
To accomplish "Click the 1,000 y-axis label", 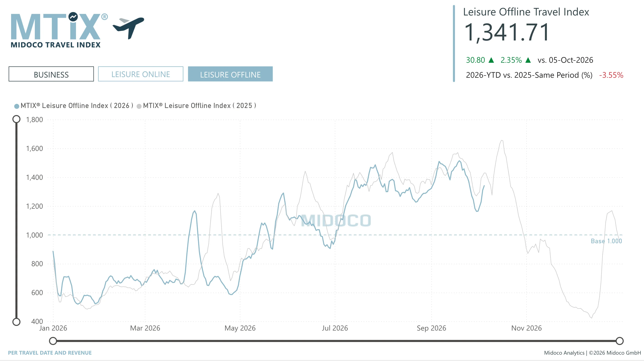I will (x=35, y=235).
